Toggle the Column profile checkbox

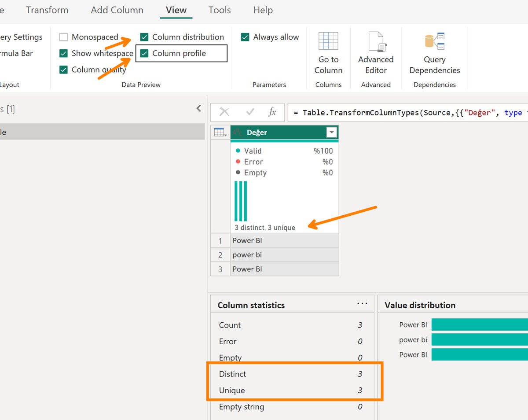[x=144, y=53]
